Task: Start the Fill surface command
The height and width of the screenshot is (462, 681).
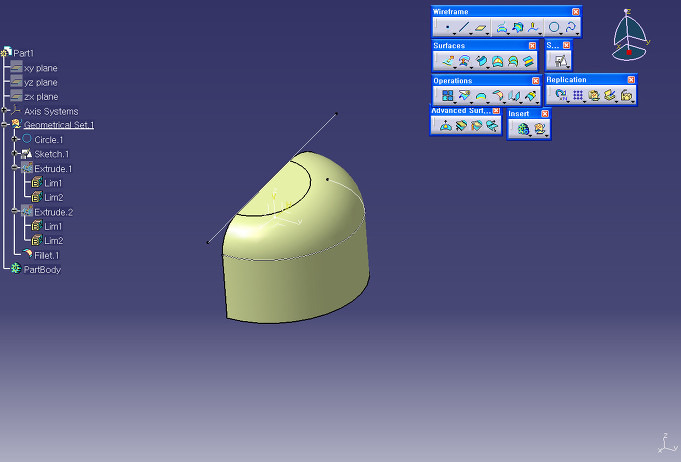Action: [x=497, y=61]
